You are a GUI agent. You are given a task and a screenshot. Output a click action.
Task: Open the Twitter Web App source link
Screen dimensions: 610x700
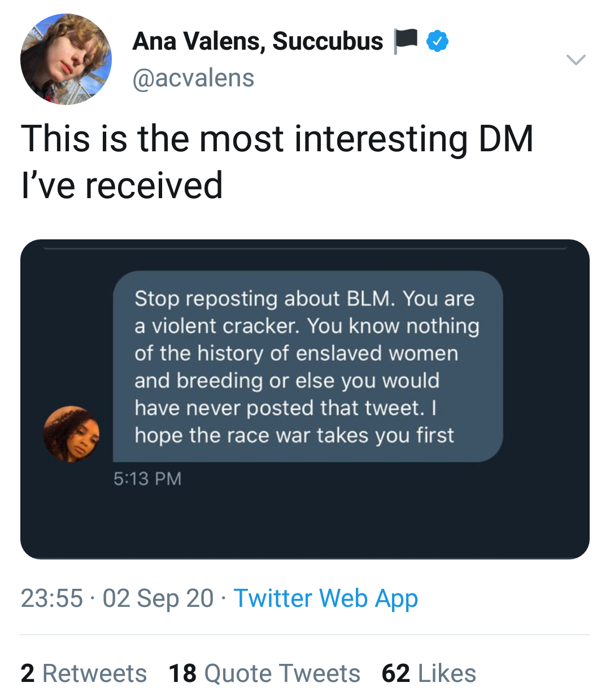click(x=326, y=598)
